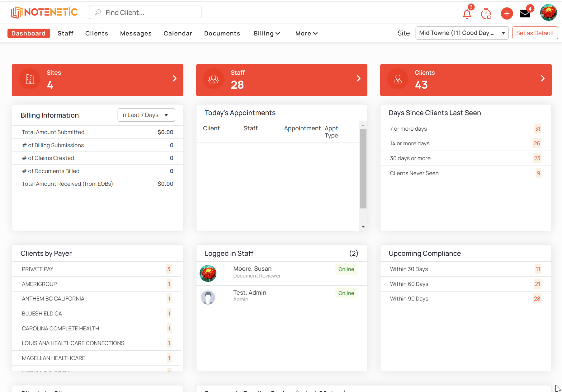The width and height of the screenshot is (562, 392).
Task: Click the red plus add button
Action: [x=507, y=13]
